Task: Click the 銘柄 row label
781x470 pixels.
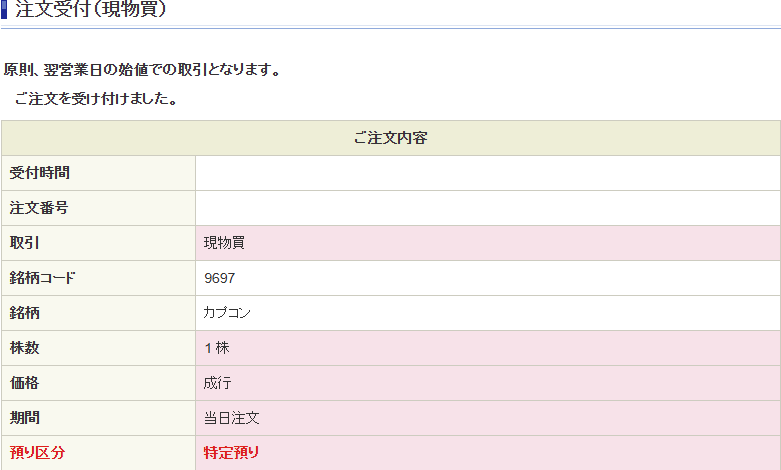Action: coord(24,313)
